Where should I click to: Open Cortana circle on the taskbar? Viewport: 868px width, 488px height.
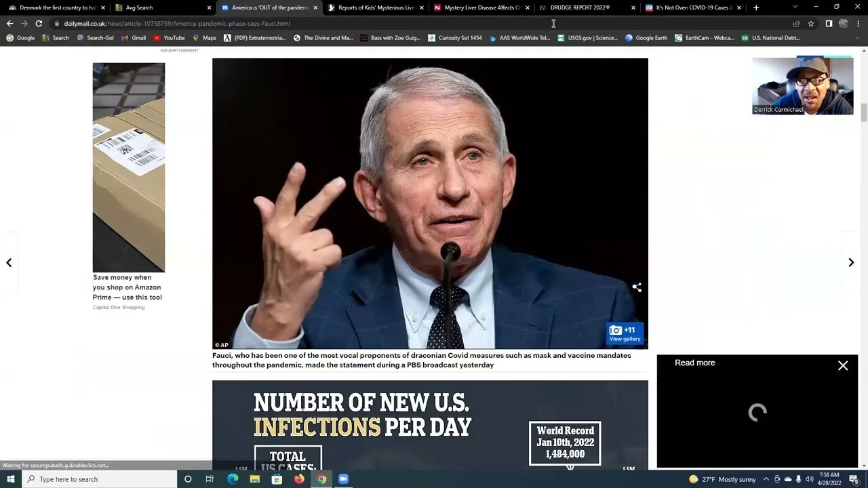[x=188, y=479]
